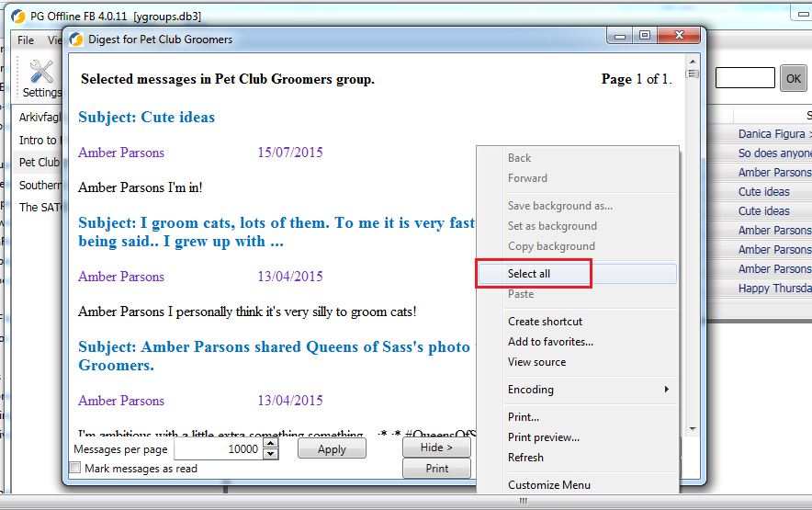Screen dimensions: 812x510
Task: Click the disabled Paste menu entry
Action: point(521,294)
